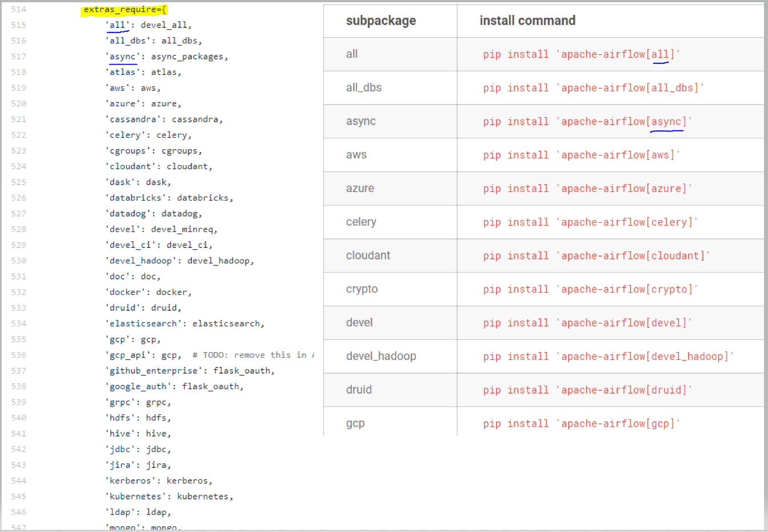Click the 'gcp_api': gcp, code text
The height and width of the screenshot is (532, 768).
click(x=143, y=355)
